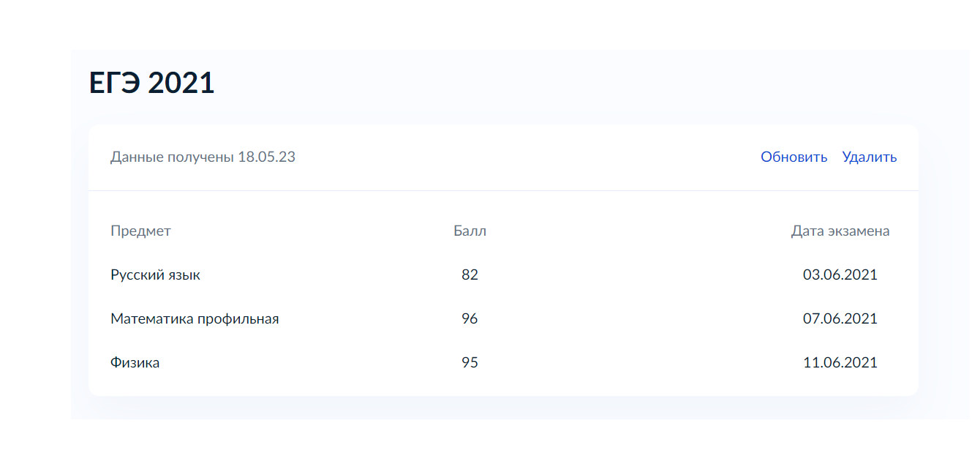
Task: Click the word профильная in the math row
Action: pyautogui.click(x=238, y=319)
